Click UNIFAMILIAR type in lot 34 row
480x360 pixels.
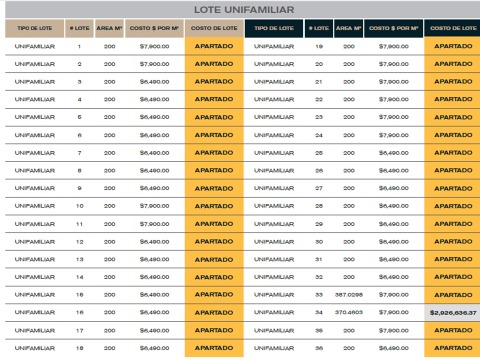(x=274, y=313)
